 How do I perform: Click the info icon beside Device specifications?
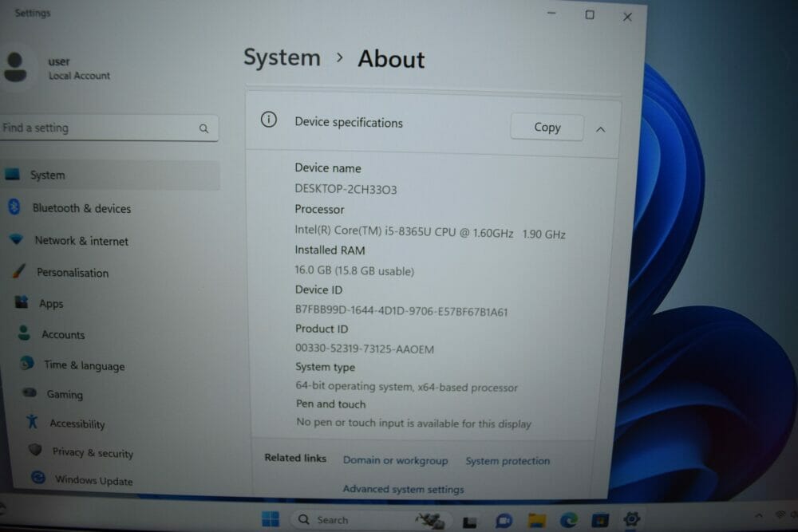(x=269, y=120)
